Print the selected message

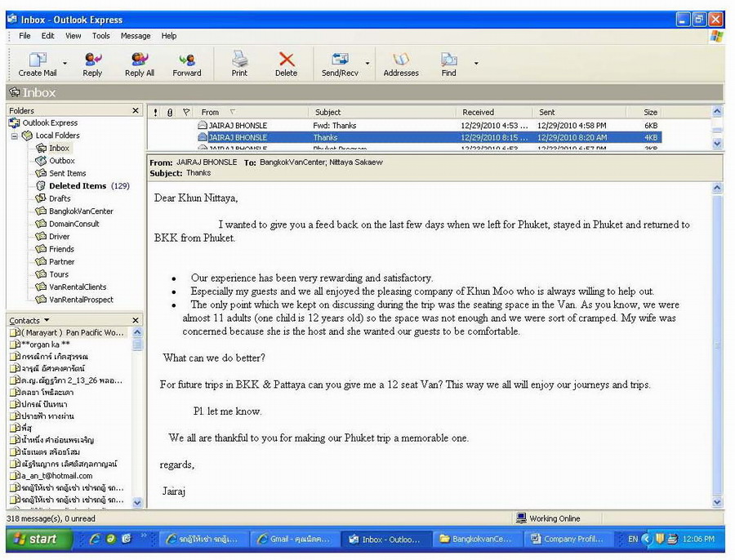point(239,63)
